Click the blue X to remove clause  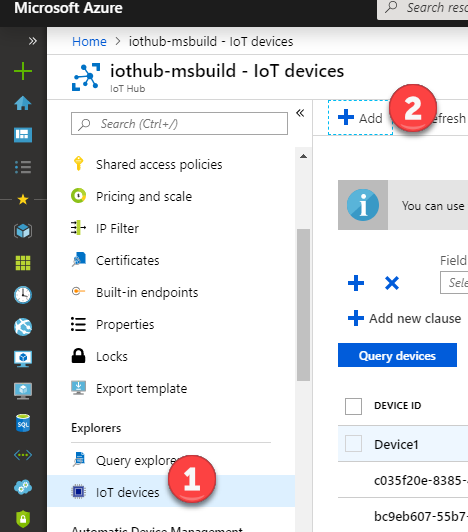tap(392, 283)
